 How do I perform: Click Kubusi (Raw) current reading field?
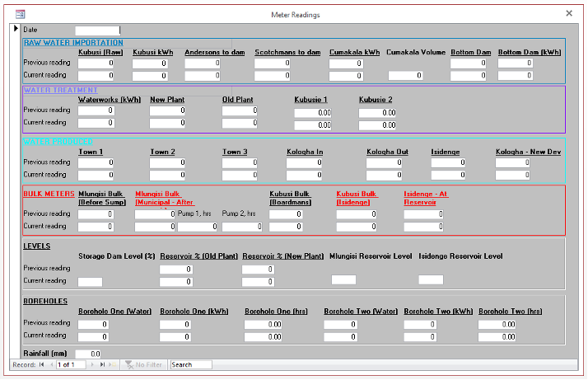coord(96,76)
